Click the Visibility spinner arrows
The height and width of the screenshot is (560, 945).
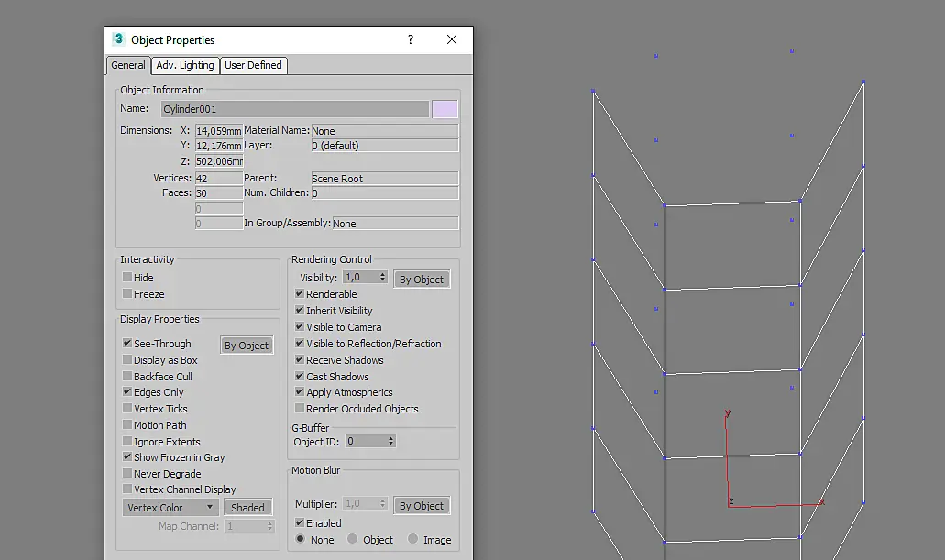[x=383, y=278]
